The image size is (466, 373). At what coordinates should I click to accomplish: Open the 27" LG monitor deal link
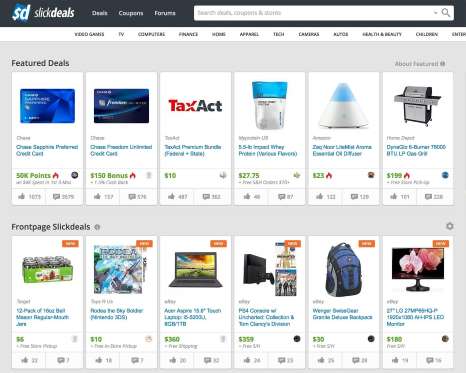(415, 317)
